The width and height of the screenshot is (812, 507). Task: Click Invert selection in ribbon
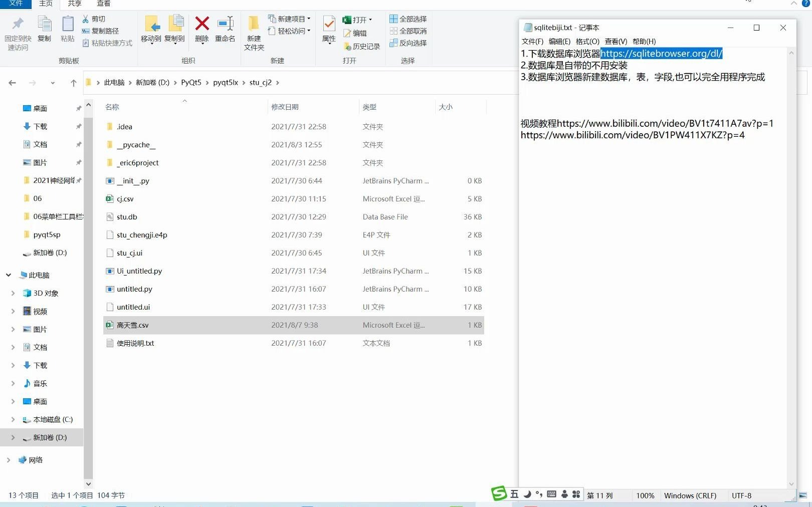408,43
